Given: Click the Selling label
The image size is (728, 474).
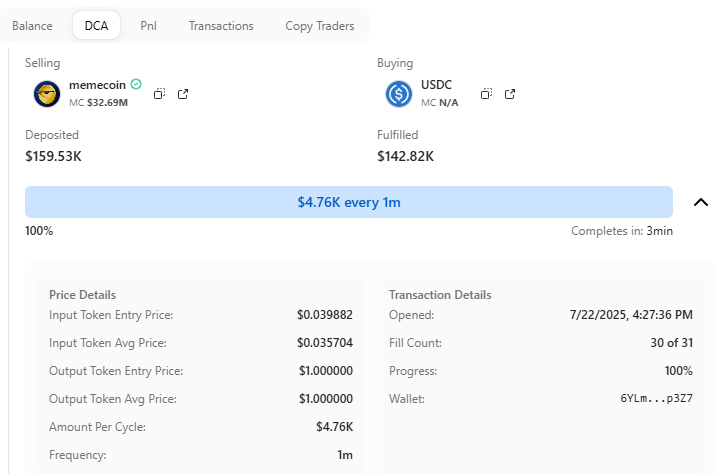Looking at the screenshot, I should [x=43, y=63].
